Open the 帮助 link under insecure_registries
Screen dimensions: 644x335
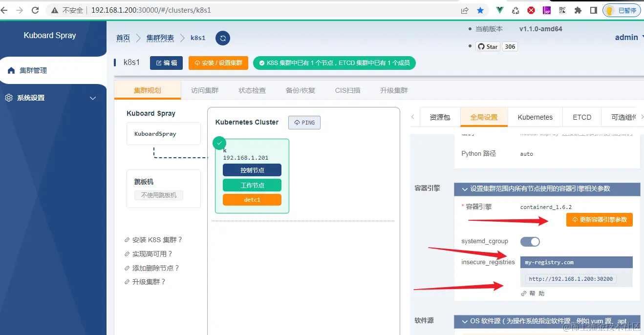point(533,293)
